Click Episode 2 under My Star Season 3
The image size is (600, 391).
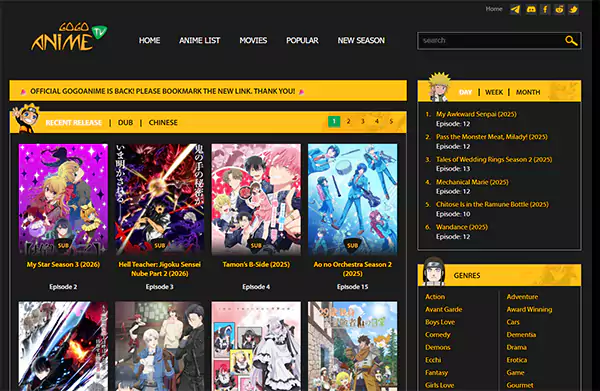click(x=63, y=287)
